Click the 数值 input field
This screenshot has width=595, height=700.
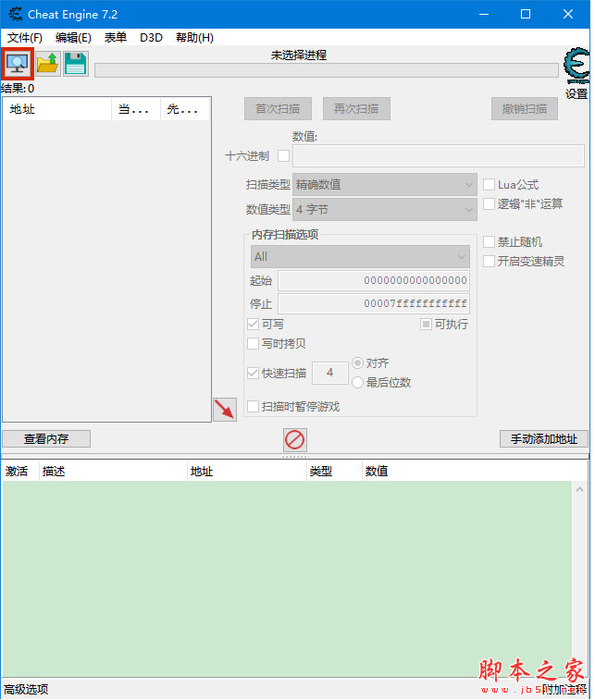(439, 155)
